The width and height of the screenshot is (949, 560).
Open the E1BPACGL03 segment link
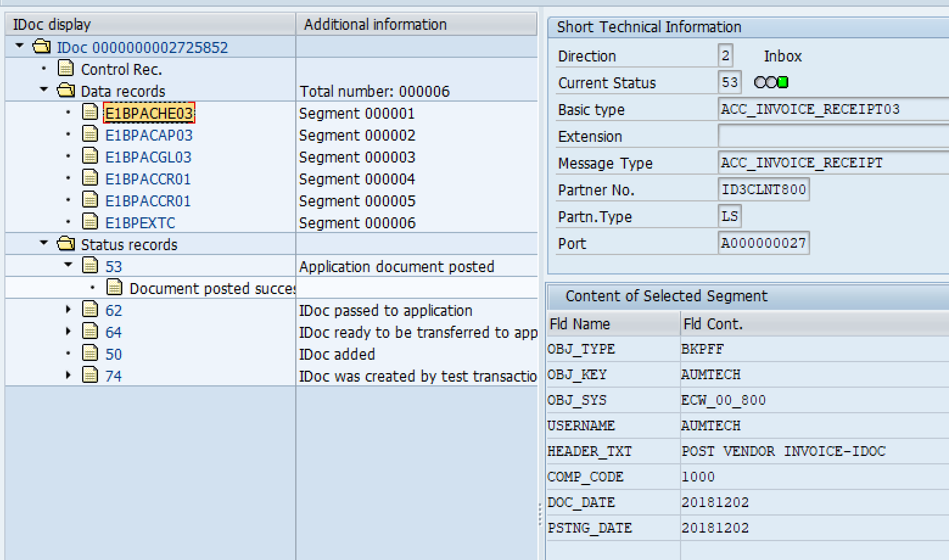tap(148, 157)
